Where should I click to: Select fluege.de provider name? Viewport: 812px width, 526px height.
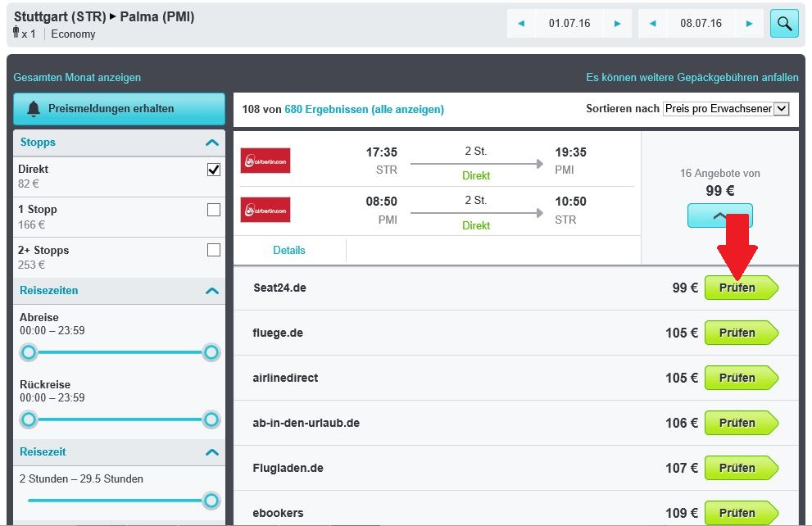point(278,333)
